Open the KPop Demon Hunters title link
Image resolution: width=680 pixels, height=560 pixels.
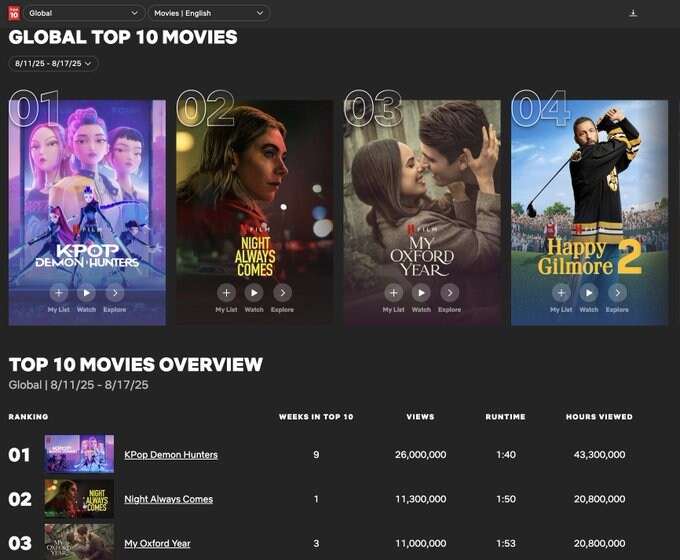(x=171, y=455)
